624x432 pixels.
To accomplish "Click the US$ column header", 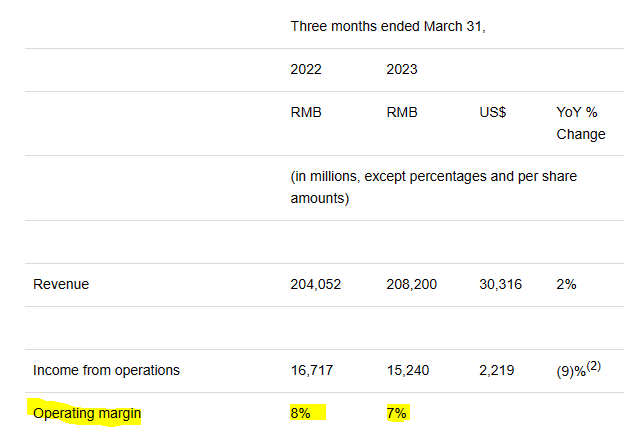I will pyautogui.click(x=493, y=113).
